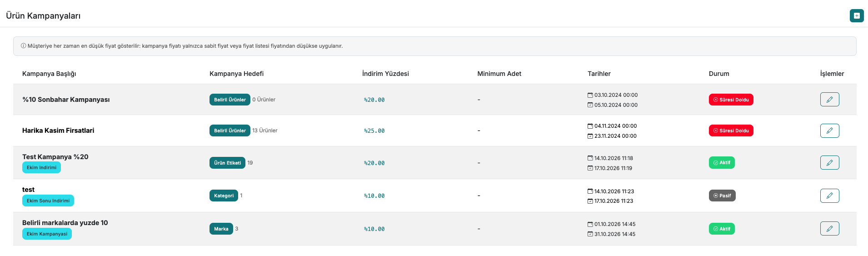The width and height of the screenshot is (868, 256).
Task: Click the Pasif status badge
Action: coord(722,196)
